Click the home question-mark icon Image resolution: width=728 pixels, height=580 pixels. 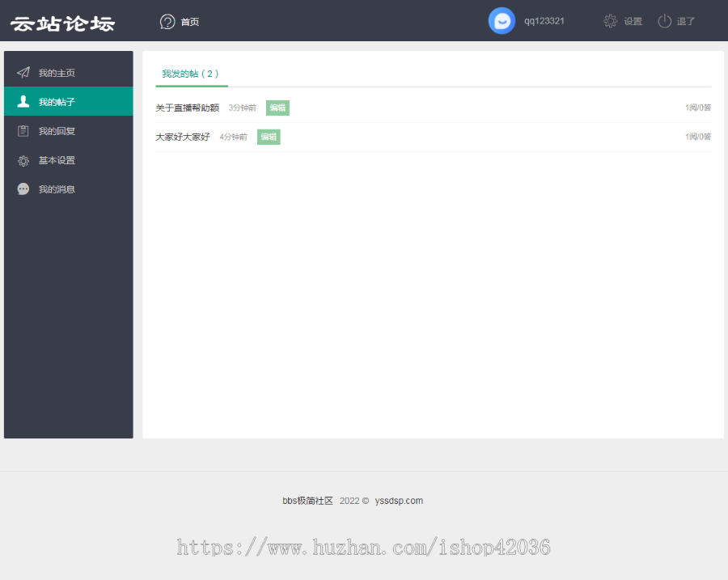pyautogui.click(x=167, y=21)
